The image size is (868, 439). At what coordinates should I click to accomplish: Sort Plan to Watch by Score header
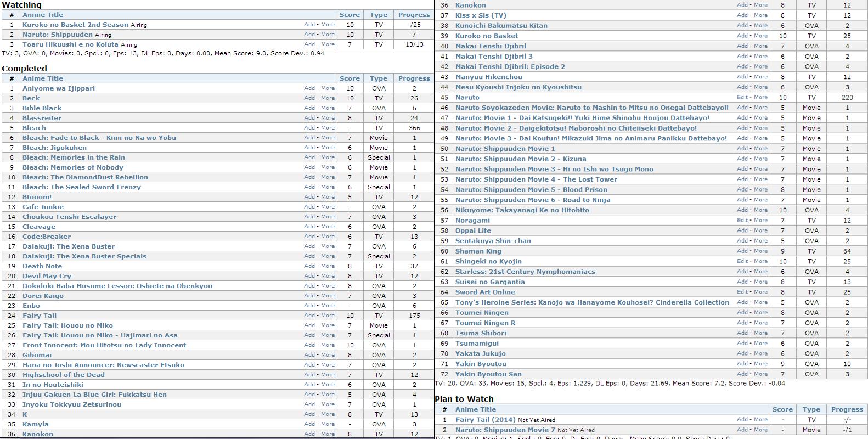tap(782, 409)
